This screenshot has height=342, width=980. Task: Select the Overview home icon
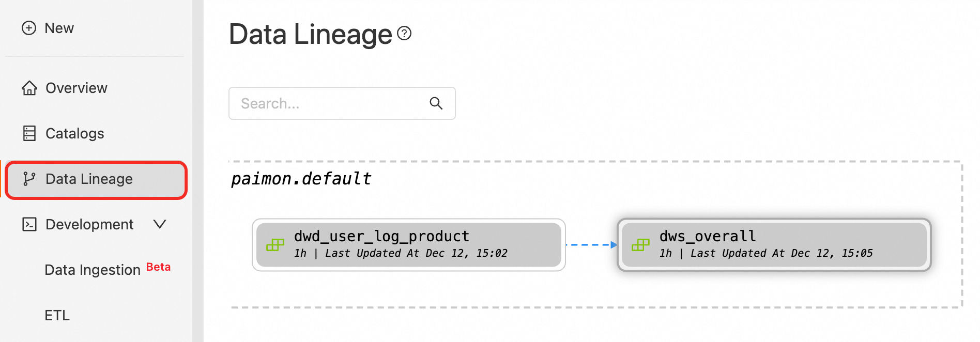tap(29, 88)
